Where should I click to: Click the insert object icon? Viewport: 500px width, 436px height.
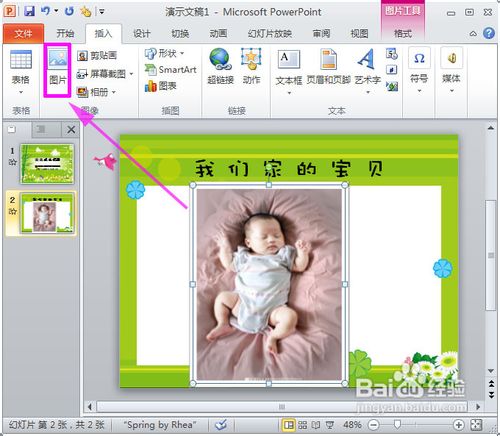392,86
